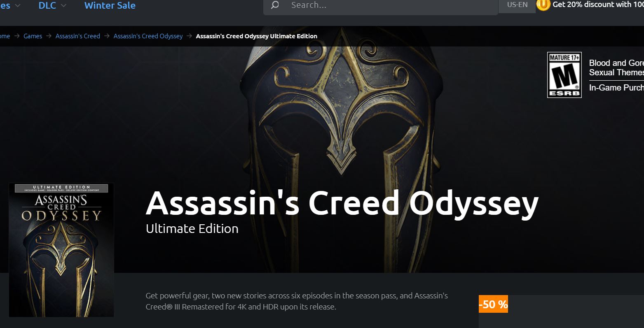Click the arrow after Games breadcrumb
644x328 pixels.
49,36
